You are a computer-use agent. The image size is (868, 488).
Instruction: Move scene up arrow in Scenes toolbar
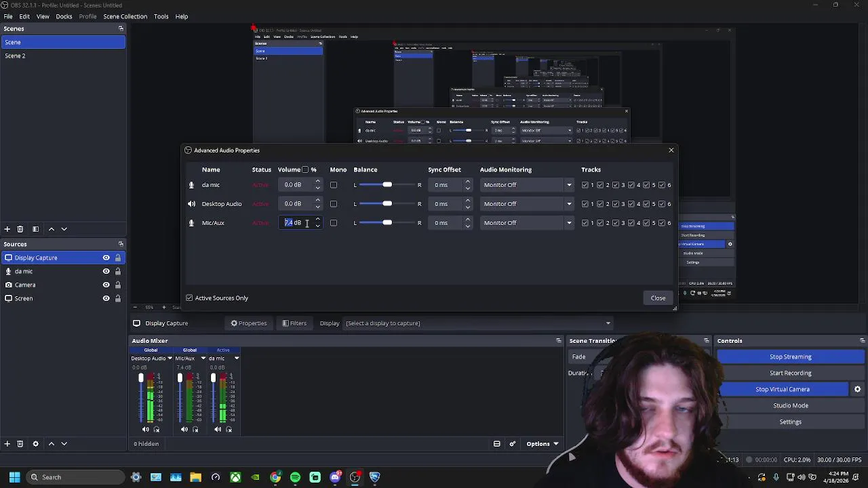click(51, 229)
